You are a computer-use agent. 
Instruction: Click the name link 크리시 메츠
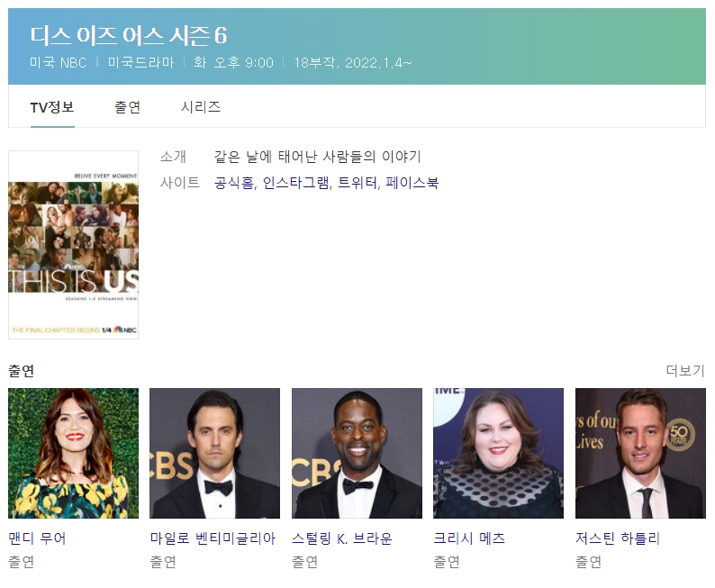pos(469,538)
